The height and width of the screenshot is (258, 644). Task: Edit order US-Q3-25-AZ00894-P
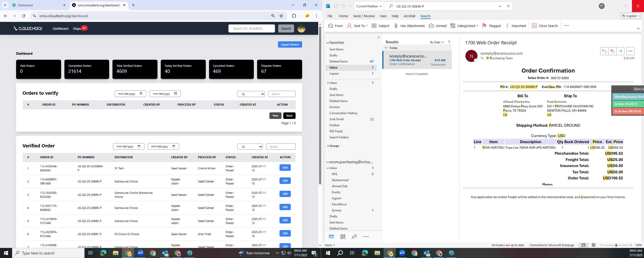pos(285,168)
